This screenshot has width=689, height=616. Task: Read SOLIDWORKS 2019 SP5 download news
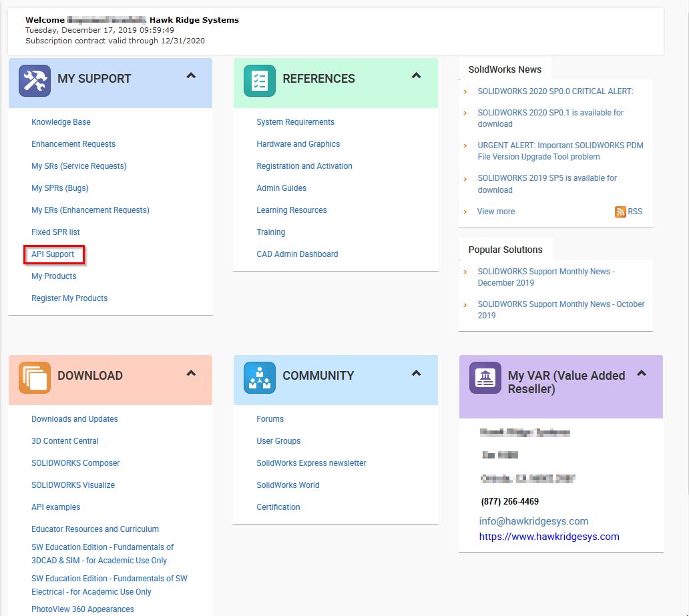tap(547, 184)
